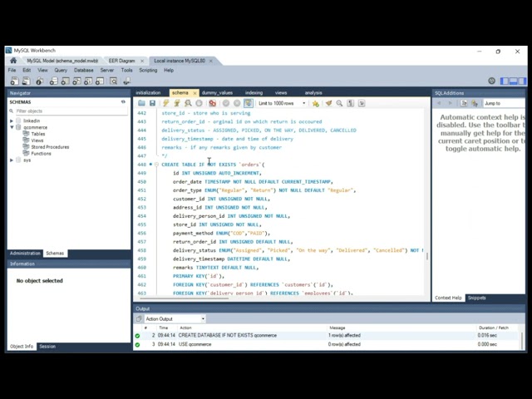Screen dimensions: 532x399
Task: Select Tables under qcommerce
Action: click(x=38, y=134)
